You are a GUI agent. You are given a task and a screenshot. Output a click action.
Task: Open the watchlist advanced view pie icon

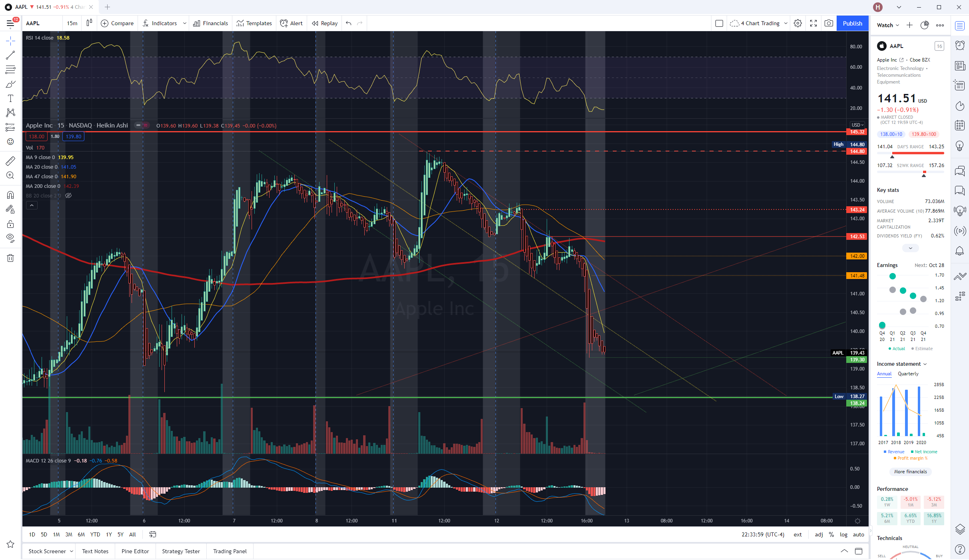pyautogui.click(x=925, y=25)
